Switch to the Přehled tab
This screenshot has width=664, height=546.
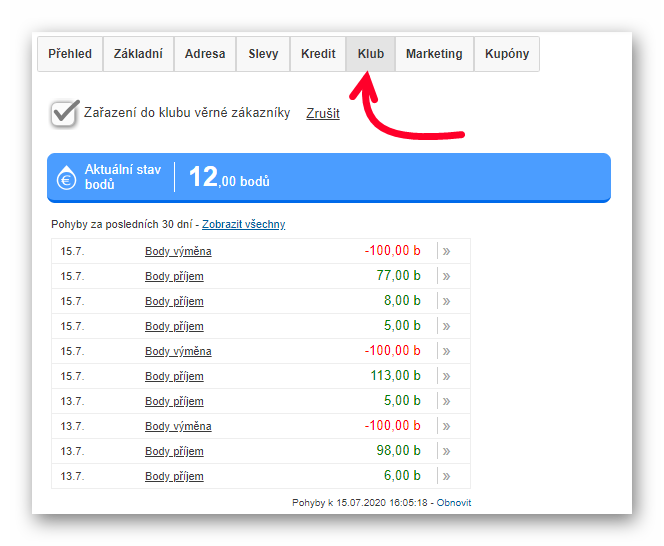click(70, 54)
